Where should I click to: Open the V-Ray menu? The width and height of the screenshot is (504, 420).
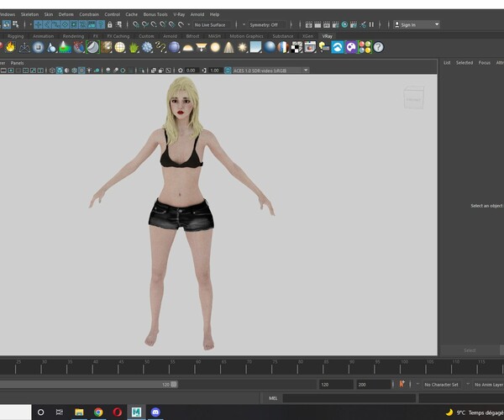point(179,14)
